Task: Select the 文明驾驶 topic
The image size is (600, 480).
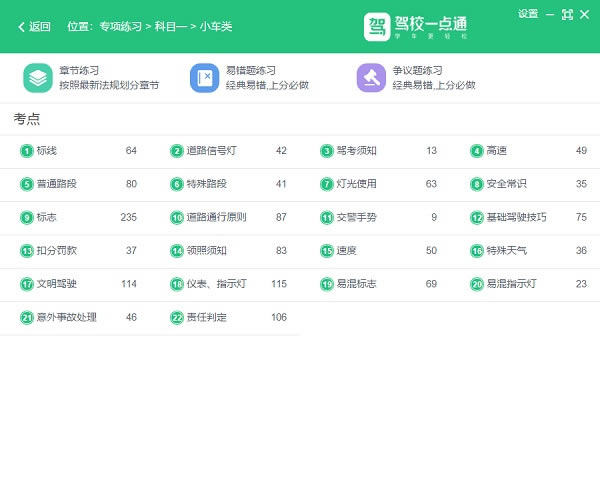Action: tap(56, 284)
